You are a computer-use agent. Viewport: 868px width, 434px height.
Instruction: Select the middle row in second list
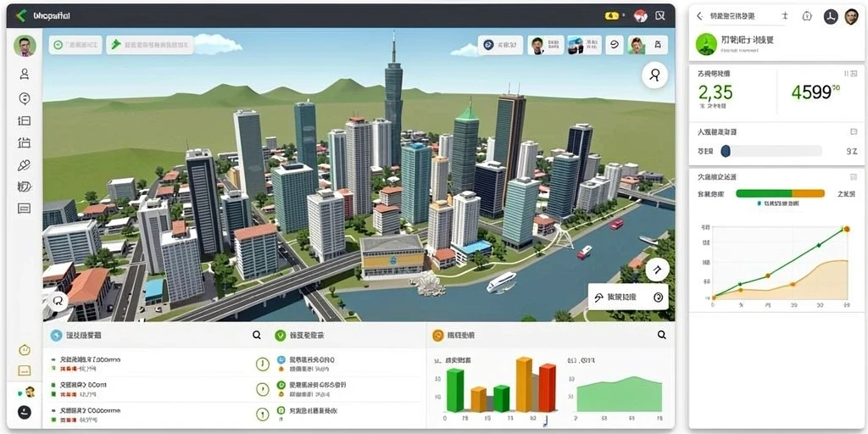coord(348,388)
